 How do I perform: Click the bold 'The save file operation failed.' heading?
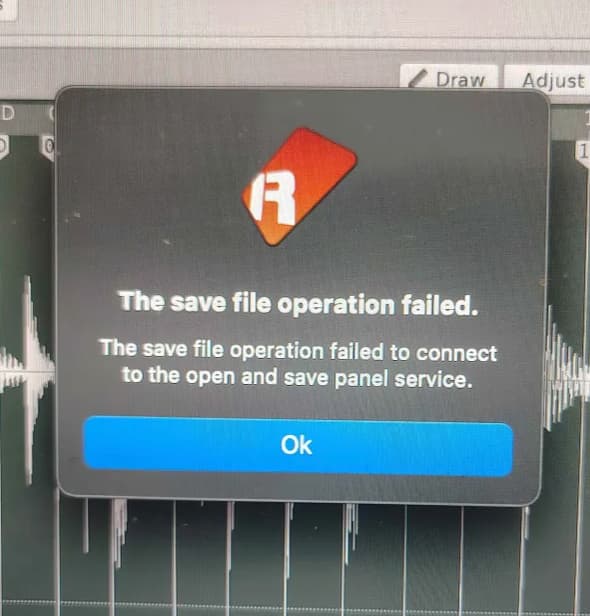[x=299, y=304]
